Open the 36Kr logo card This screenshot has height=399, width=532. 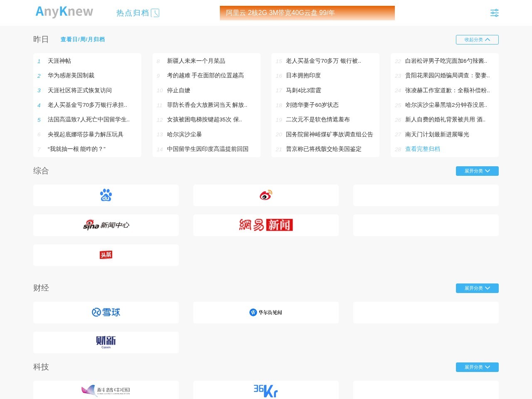point(266,391)
